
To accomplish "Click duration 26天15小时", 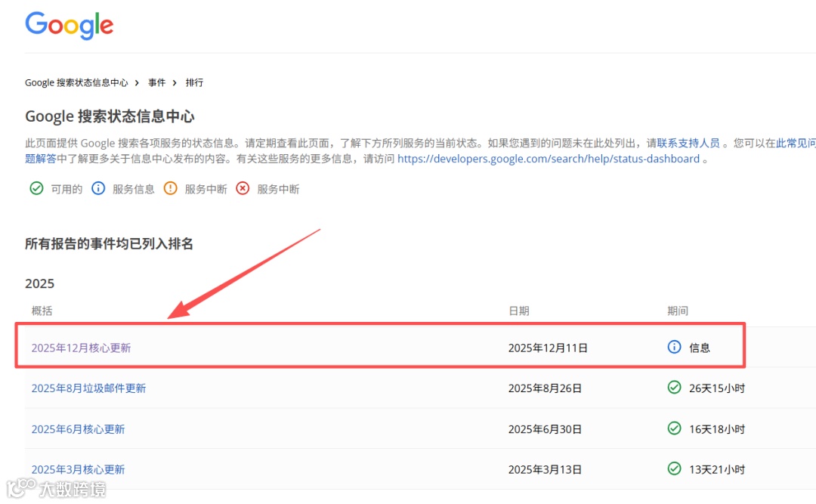I will (x=717, y=388).
